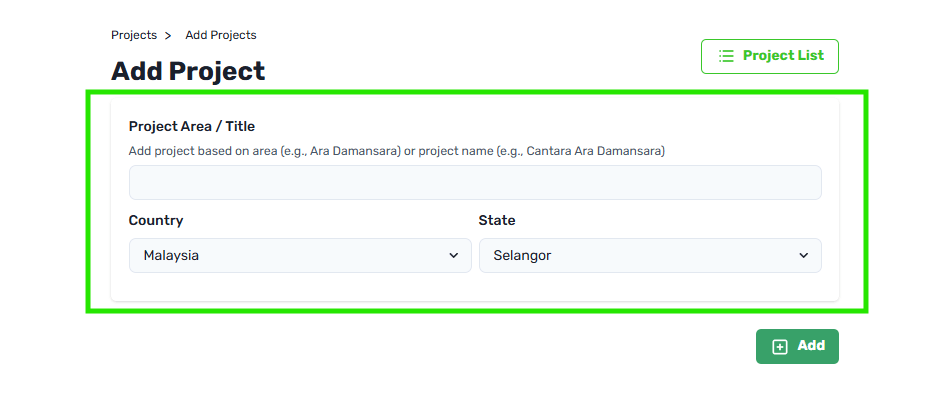
Task: Click the Add Project page heading
Action: (x=188, y=71)
